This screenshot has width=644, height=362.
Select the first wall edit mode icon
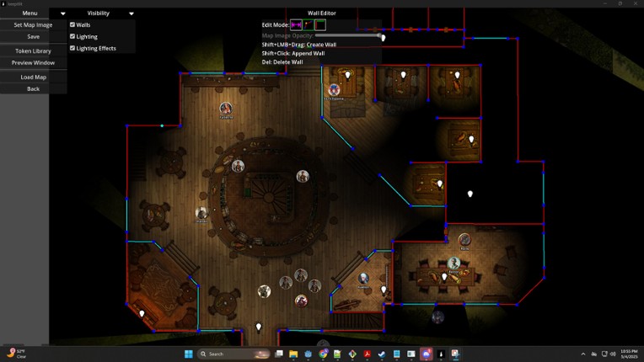296,25
